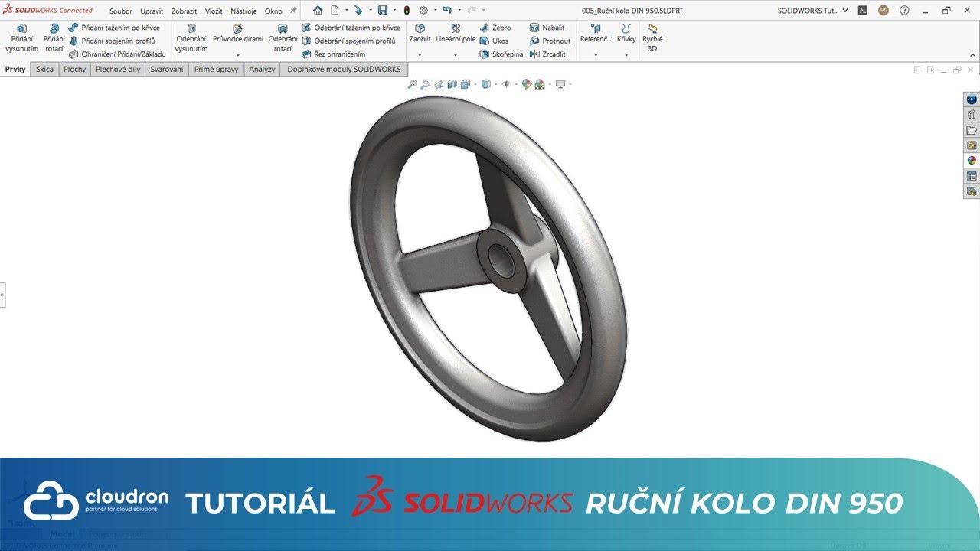
Task: Click Odebrání tažením po křivce
Action: (351, 28)
